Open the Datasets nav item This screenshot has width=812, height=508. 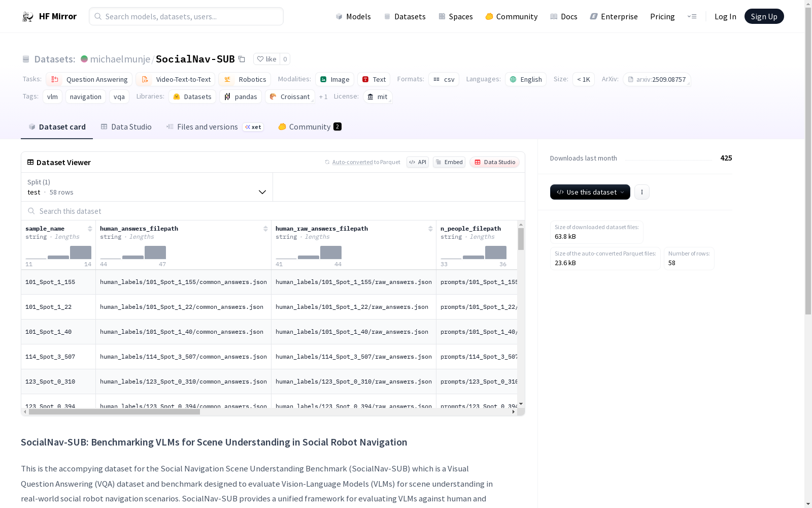(404, 16)
